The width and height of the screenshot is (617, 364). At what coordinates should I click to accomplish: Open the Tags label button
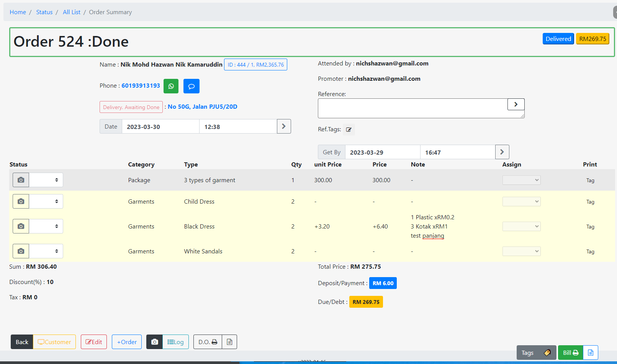click(x=536, y=353)
